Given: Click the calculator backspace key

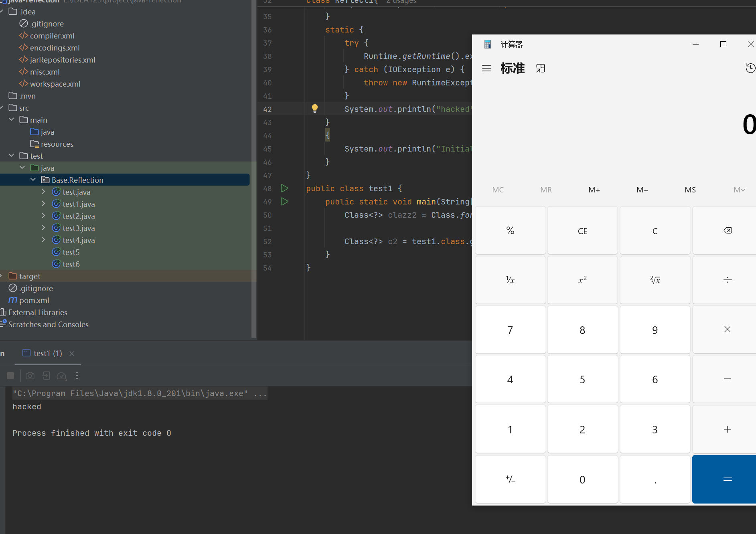Looking at the screenshot, I should click(x=727, y=231).
